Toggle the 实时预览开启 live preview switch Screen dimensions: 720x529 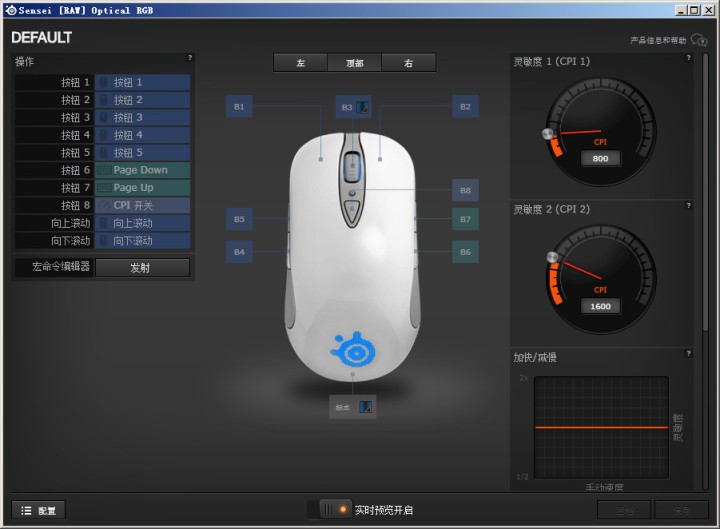pyautogui.click(x=330, y=509)
